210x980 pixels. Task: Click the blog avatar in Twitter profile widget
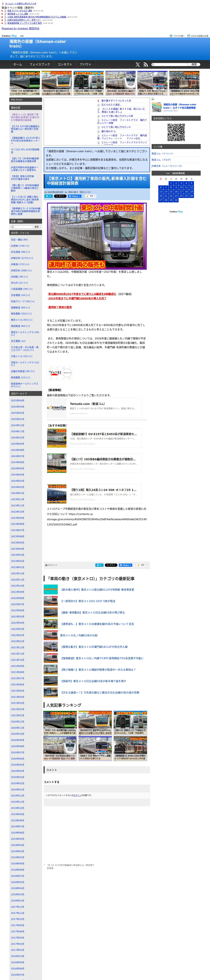(157, 107)
